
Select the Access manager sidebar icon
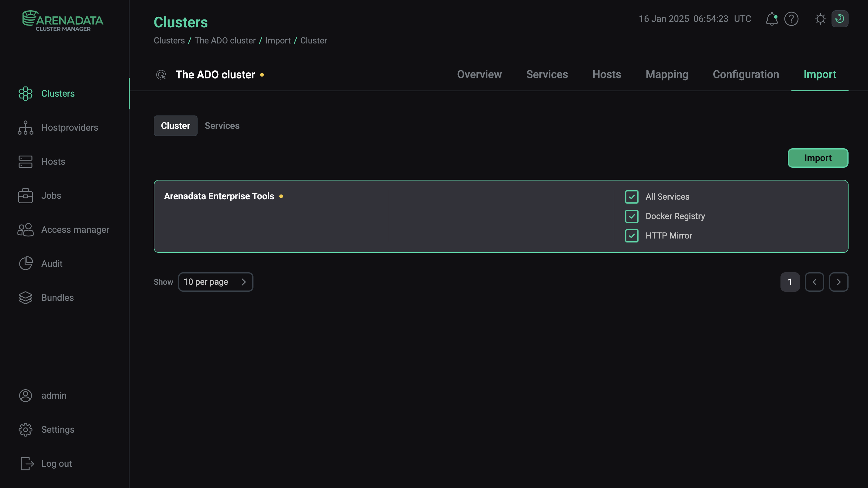[x=25, y=230]
